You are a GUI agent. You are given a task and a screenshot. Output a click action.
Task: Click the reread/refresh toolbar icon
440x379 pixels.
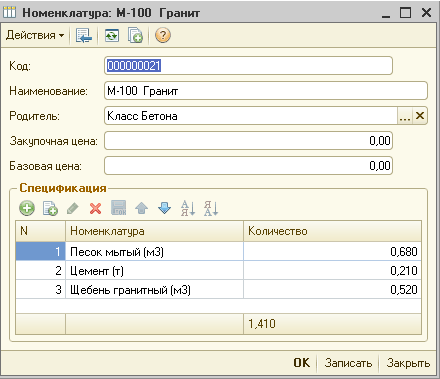click(112, 35)
